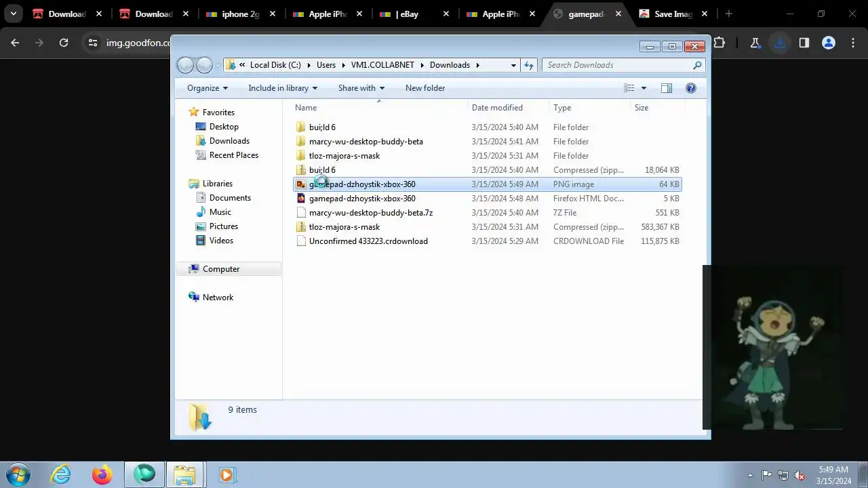Sort by the Name column header
Image resolution: width=868 pixels, height=488 pixels.
380,108
